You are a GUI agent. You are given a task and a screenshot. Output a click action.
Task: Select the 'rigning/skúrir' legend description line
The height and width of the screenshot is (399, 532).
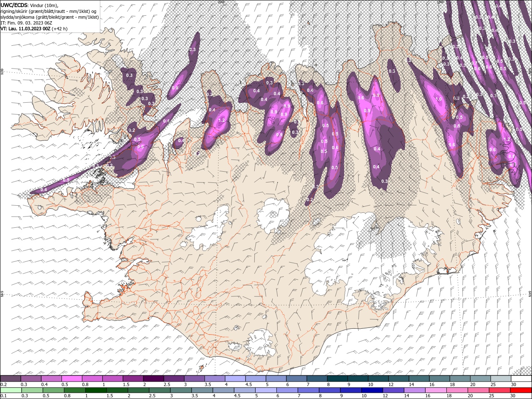coord(49,11)
